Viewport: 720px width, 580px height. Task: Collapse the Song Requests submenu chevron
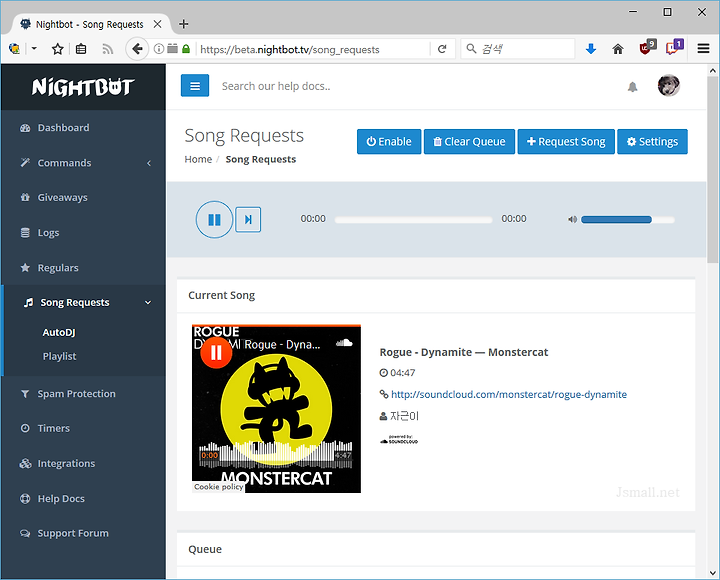148,303
